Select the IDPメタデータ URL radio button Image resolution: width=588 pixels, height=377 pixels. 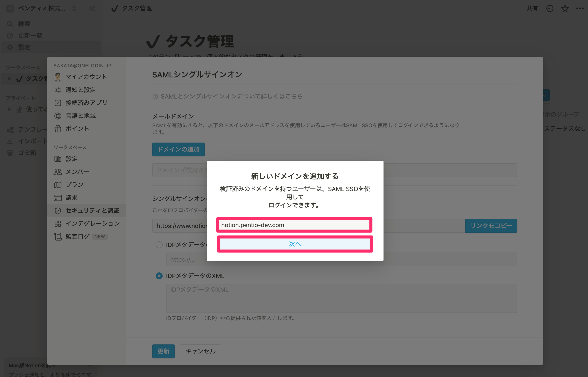pyautogui.click(x=159, y=245)
